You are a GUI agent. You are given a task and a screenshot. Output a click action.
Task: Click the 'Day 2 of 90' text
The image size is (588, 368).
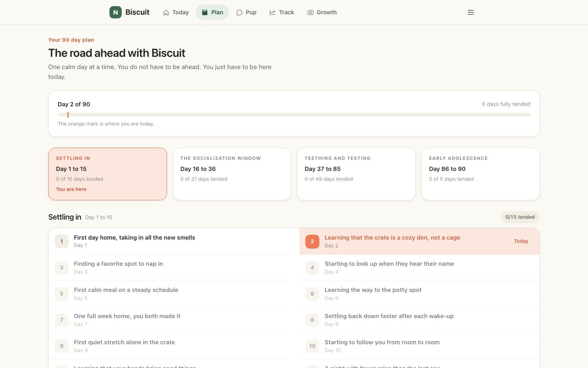click(x=74, y=104)
